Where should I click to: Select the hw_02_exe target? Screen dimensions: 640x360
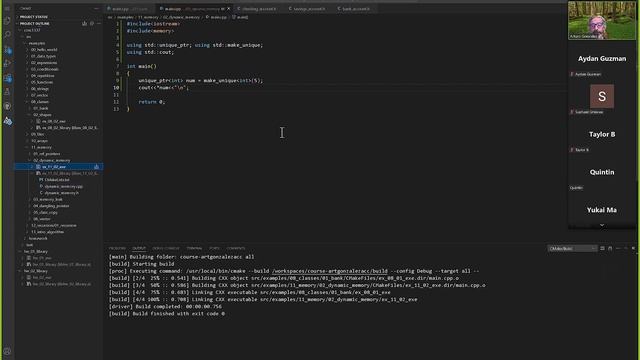[42, 278]
